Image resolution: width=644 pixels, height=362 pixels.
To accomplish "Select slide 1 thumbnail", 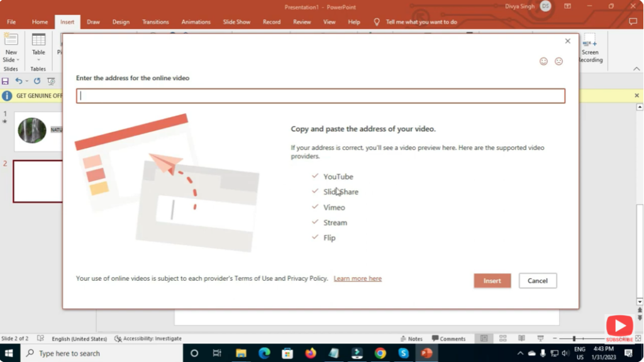I will pyautogui.click(x=38, y=131).
